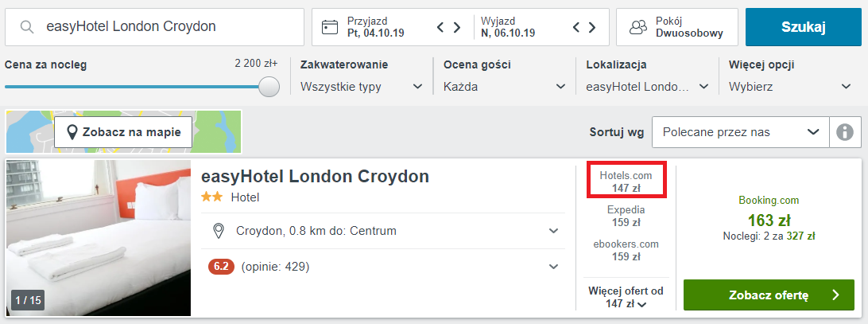Open the Więcej opcji dropdown
The height and width of the screenshot is (324, 868).
791,86
